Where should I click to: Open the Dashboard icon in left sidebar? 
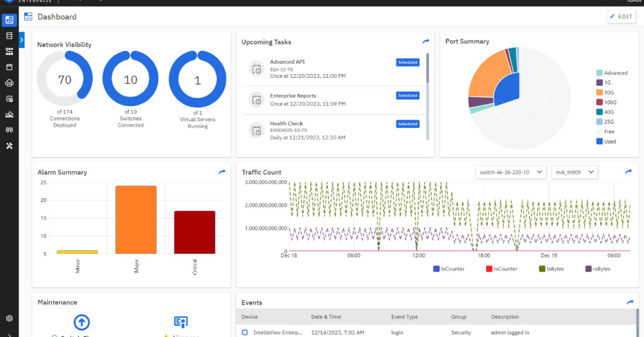point(9,20)
